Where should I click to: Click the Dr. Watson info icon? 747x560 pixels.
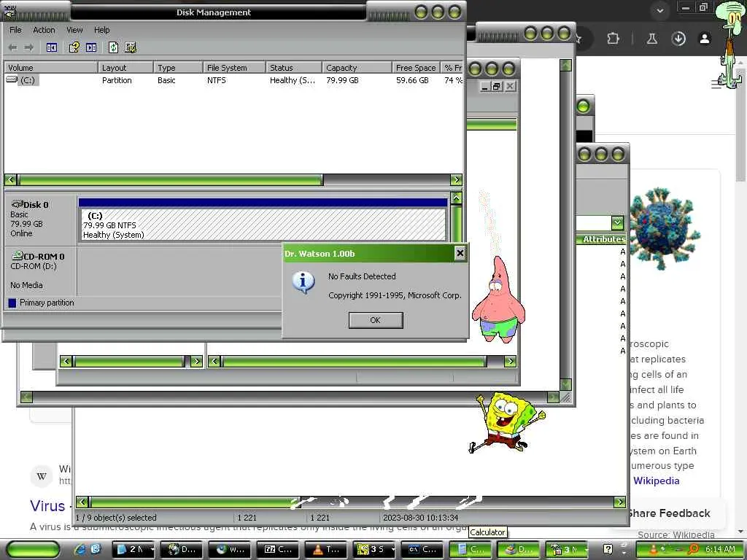(303, 282)
